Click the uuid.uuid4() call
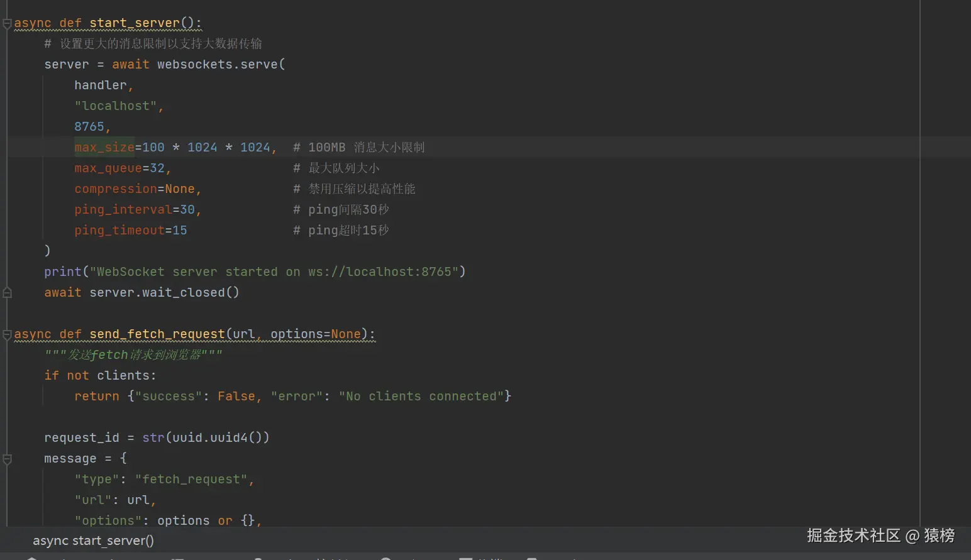 217,437
